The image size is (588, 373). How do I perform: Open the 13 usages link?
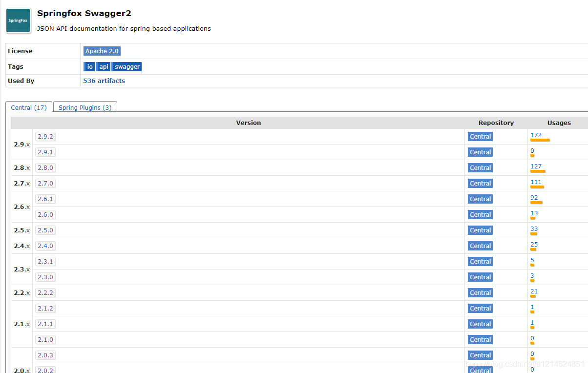point(534,213)
